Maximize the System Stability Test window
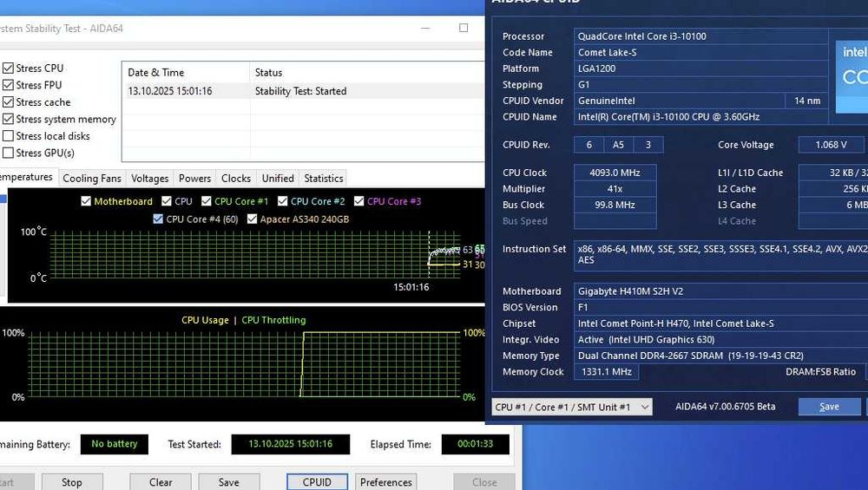The image size is (868, 490). (x=464, y=28)
